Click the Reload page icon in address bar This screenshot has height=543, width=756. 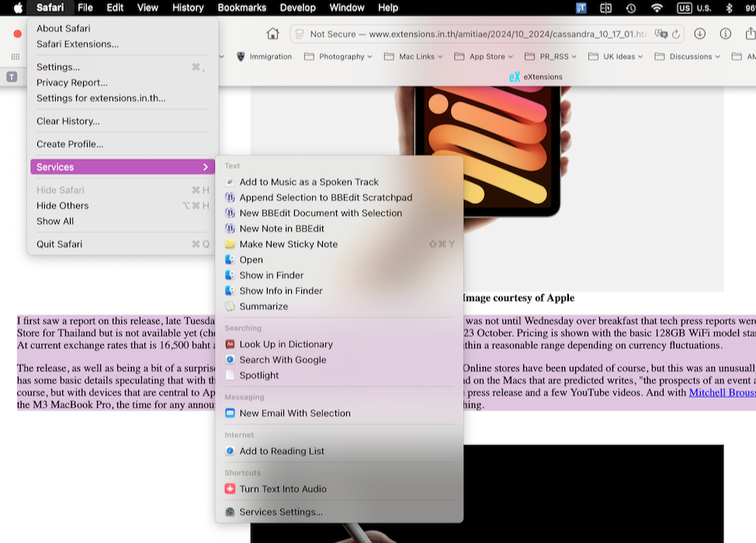click(x=676, y=34)
